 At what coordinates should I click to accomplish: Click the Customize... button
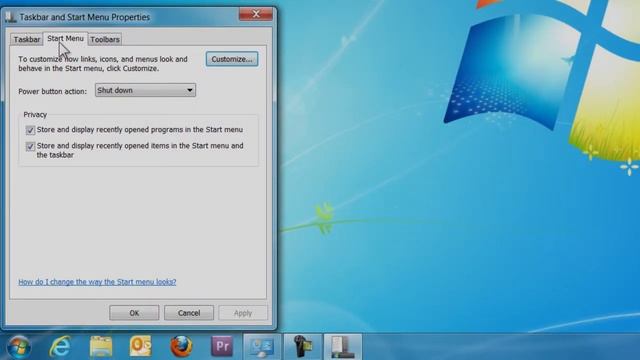point(232,59)
